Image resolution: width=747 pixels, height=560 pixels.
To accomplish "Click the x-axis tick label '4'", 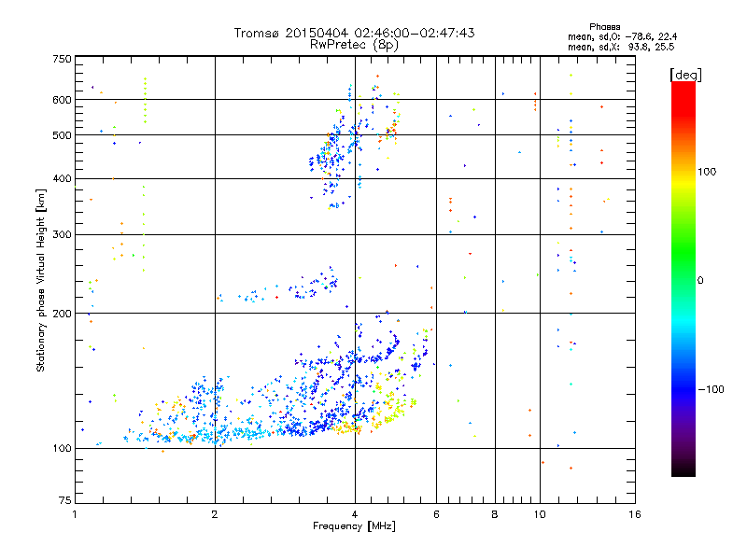I will coord(355,514).
